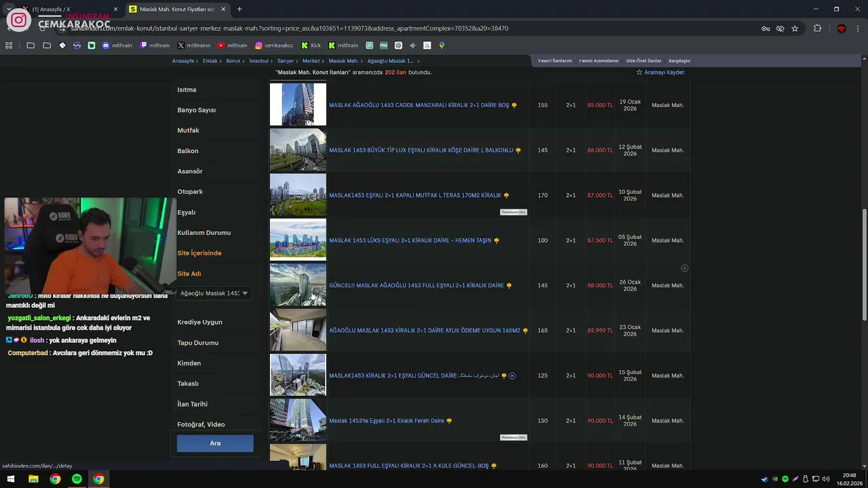Expand the Eşyalı filter
Screen dimensions: 868x488
186,212
